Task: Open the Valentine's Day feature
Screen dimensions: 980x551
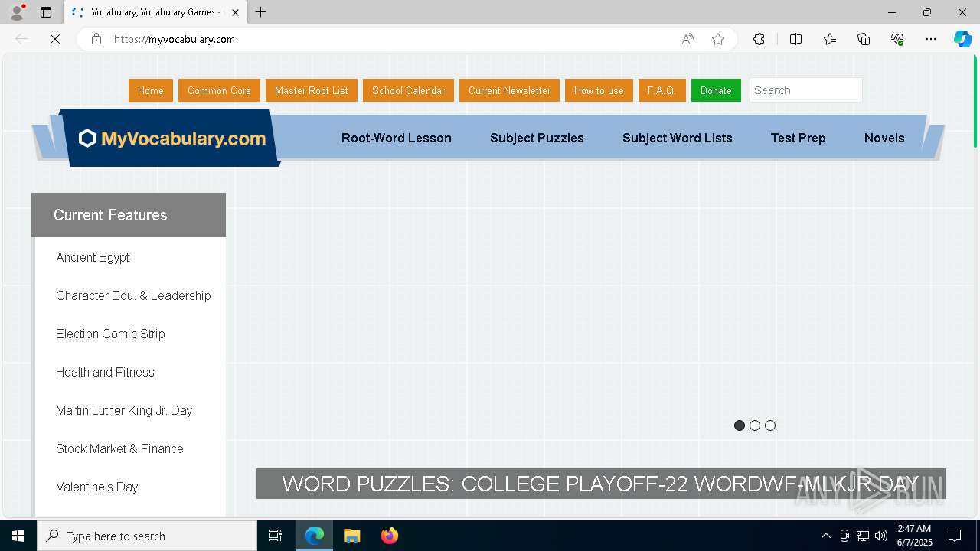Action: pos(97,487)
